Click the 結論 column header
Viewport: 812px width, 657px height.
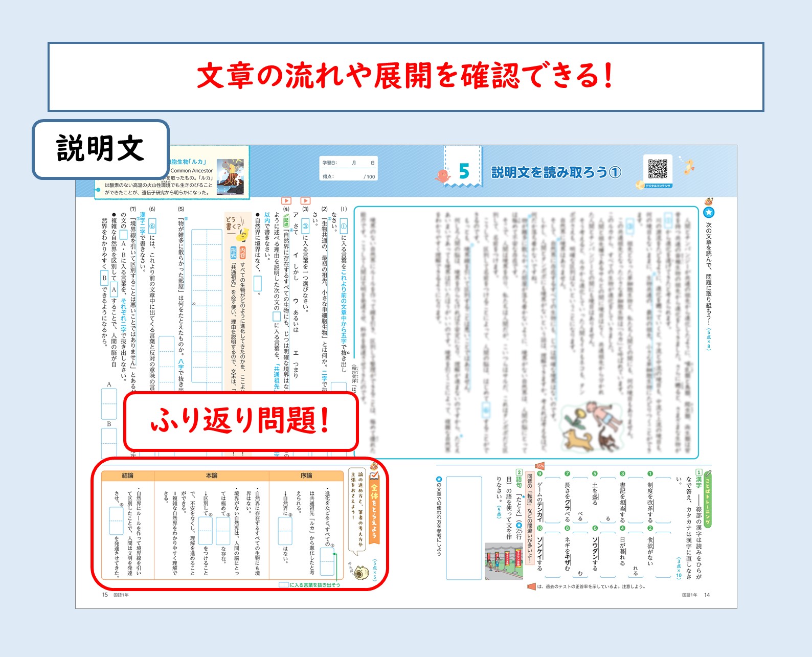(x=128, y=475)
